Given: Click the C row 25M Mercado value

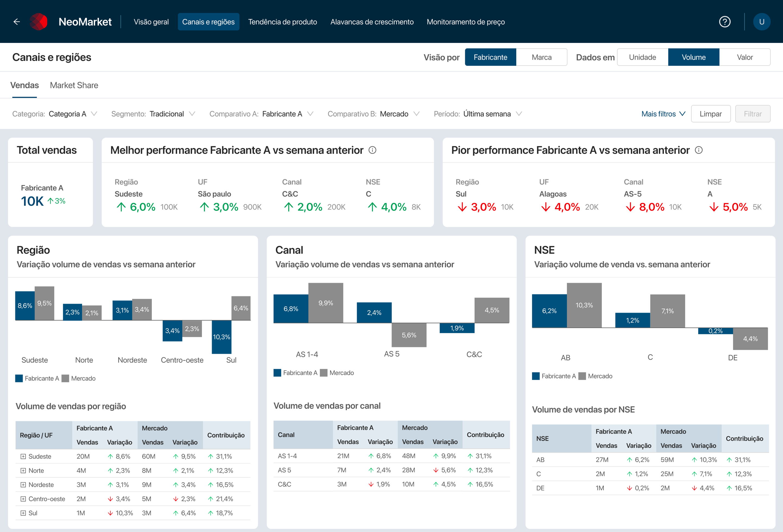Looking at the screenshot, I should click(667, 474).
